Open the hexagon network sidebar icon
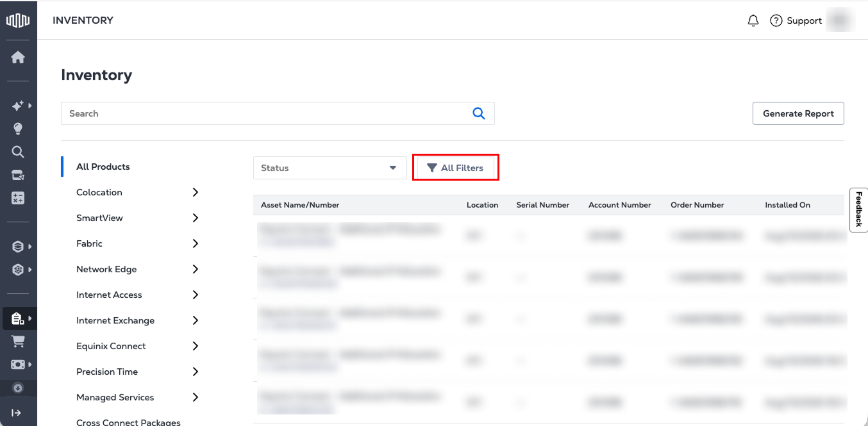868x426 pixels. coord(18,270)
